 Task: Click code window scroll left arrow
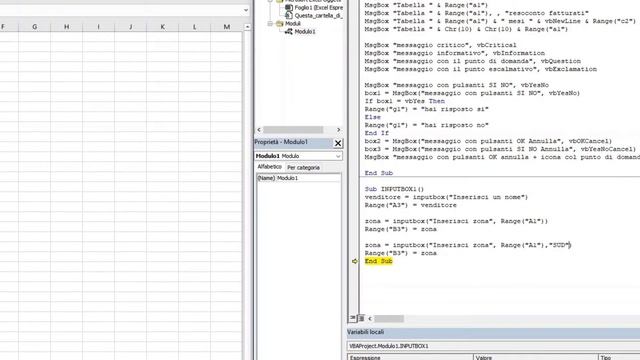(370, 318)
